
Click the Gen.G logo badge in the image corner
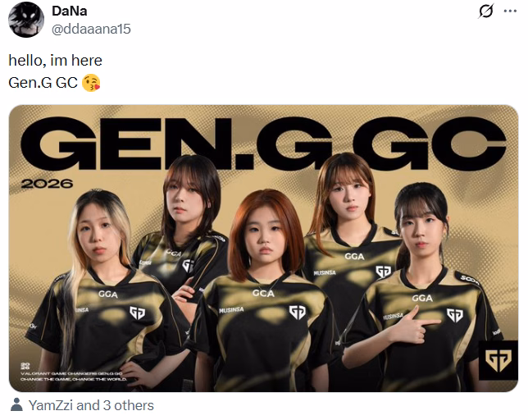498,360
